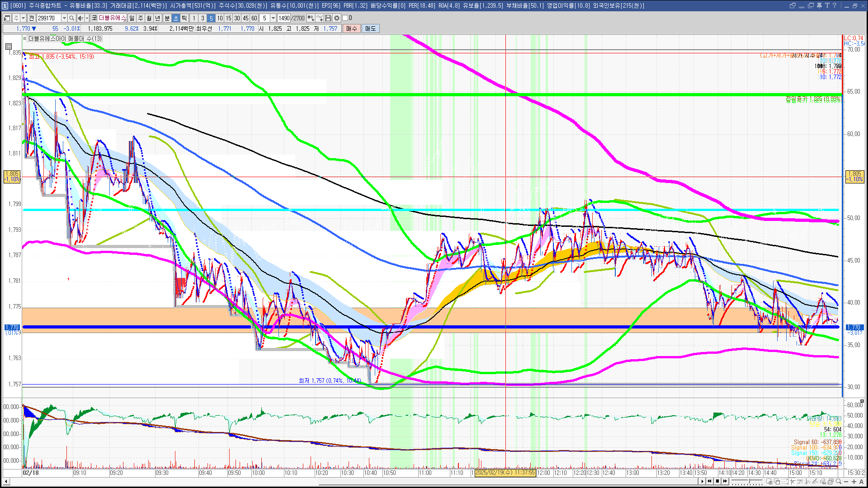Expand the interval value 5 dropdown
Image resolution: width=868 pixels, height=488 pixels.
coord(273,18)
